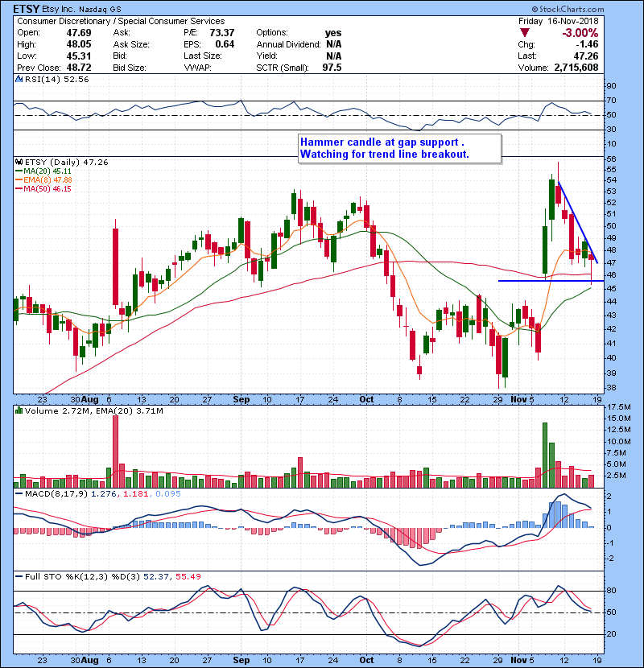Click the Chg value -1.46
The width and height of the screenshot is (644, 668).
click(588, 44)
